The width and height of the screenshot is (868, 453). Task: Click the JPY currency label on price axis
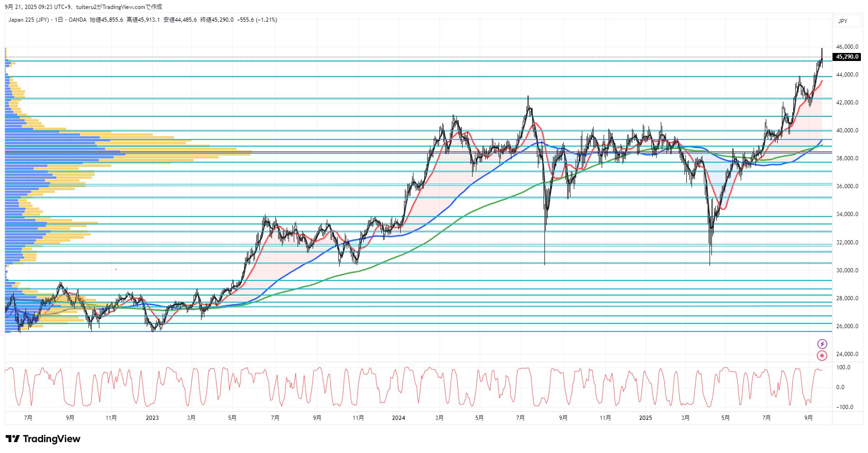pos(843,21)
